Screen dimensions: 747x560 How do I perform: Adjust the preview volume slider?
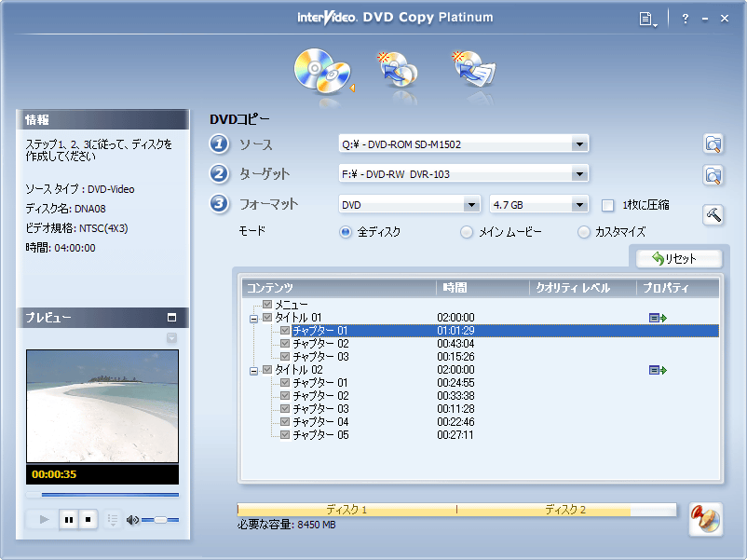coord(160,520)
